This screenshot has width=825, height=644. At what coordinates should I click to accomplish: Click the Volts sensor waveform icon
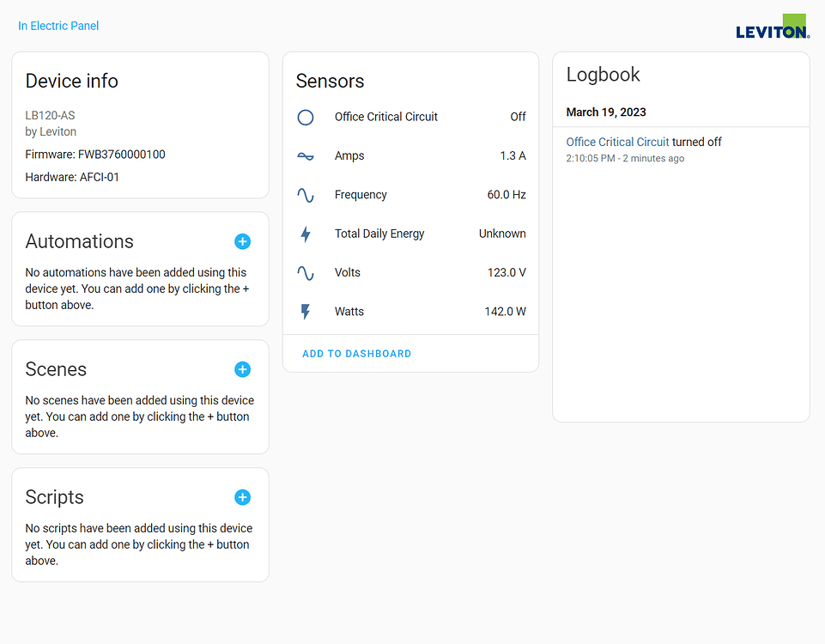tap(306, 272)
